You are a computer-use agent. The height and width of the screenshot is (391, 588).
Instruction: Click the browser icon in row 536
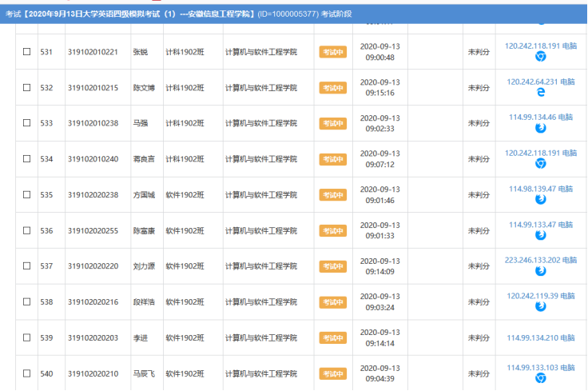coord(540,236)
